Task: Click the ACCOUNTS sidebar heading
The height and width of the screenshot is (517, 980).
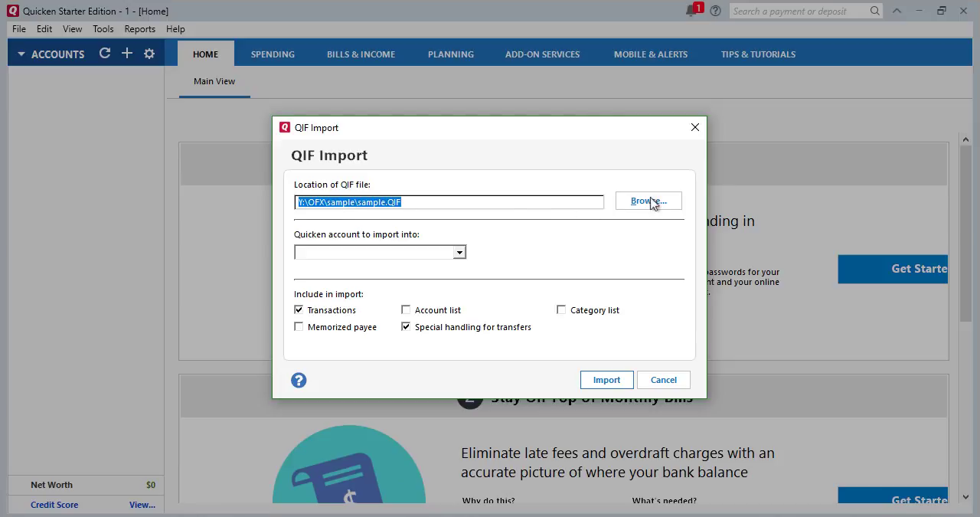Action: pos(57,54)
